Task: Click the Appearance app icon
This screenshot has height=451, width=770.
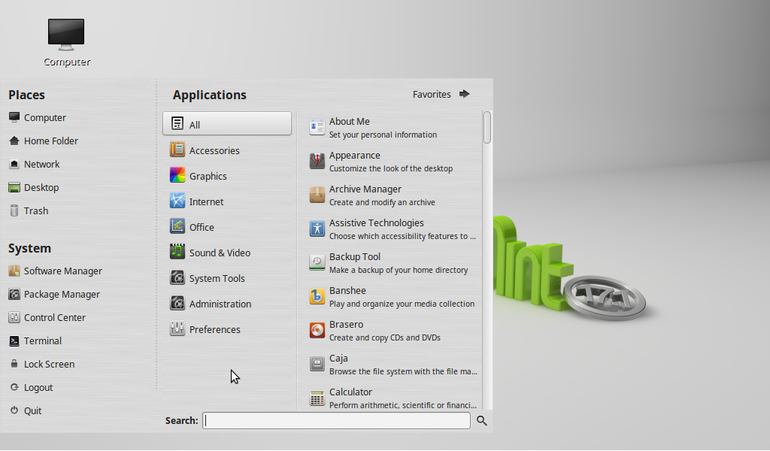Action: point(317,161)
